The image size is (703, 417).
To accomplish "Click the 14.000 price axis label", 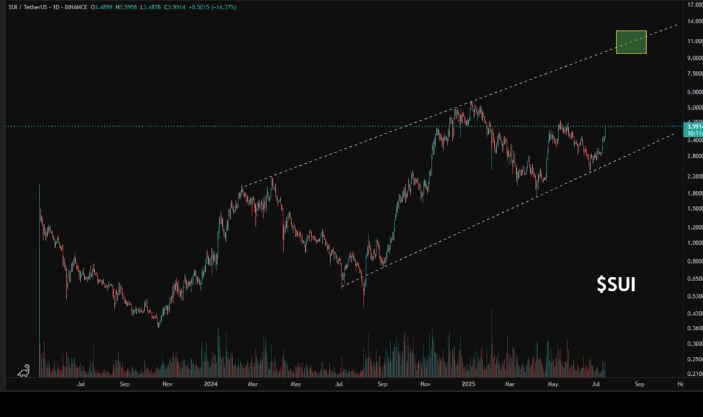I will click(694, 21).
